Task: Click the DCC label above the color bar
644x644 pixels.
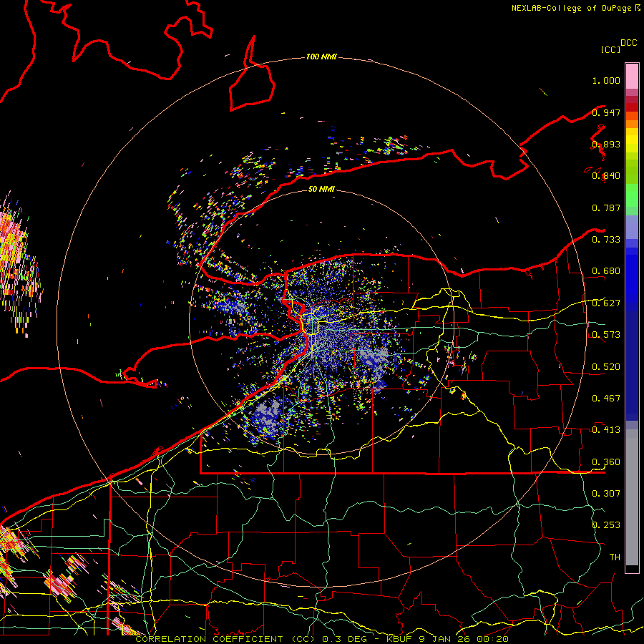Action: [629, 43]
